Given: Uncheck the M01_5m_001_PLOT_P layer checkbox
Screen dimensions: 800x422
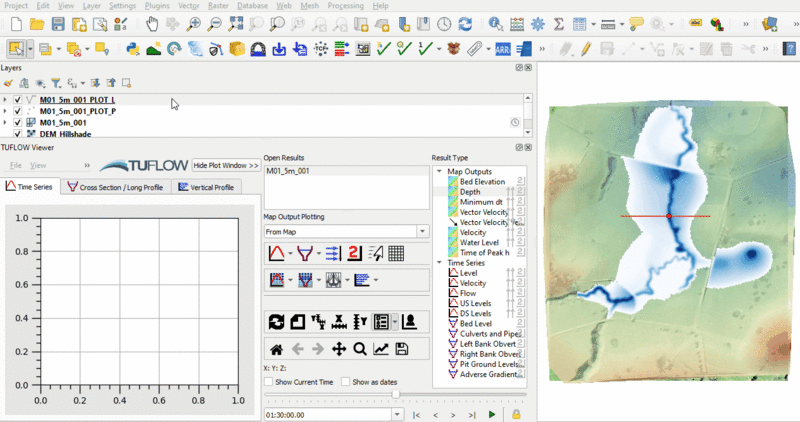Looking at the screenshot, I should click(18, 112).
